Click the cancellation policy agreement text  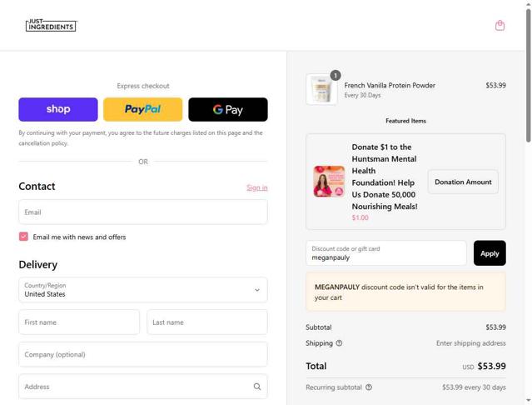(x=141, y=137)
